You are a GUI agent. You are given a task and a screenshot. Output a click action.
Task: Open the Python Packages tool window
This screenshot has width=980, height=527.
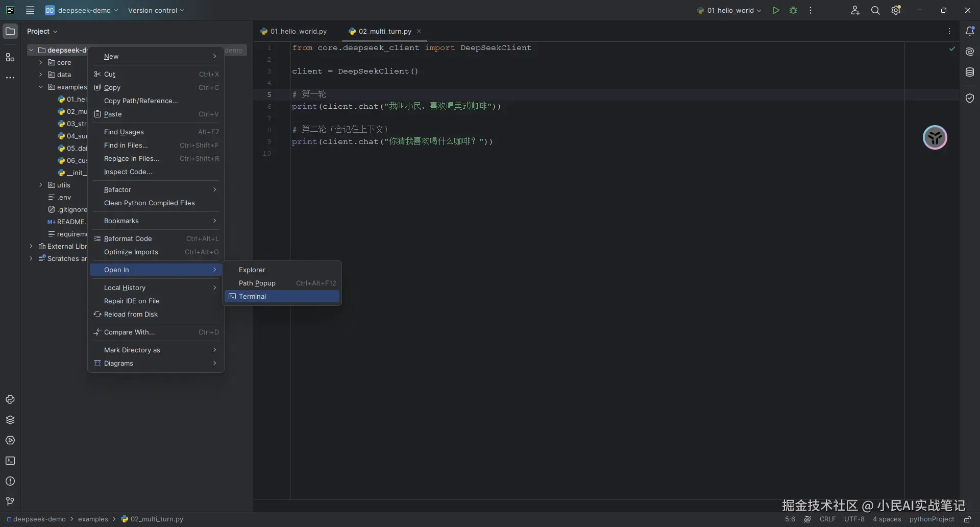[x=10, y=420]
